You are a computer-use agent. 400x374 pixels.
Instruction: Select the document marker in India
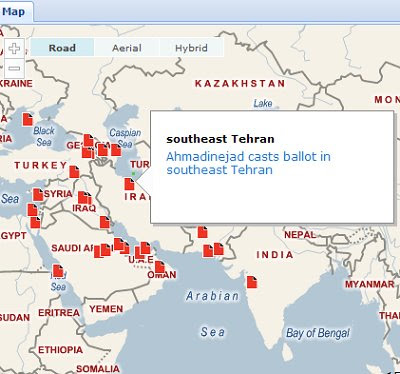pos(252,282)
